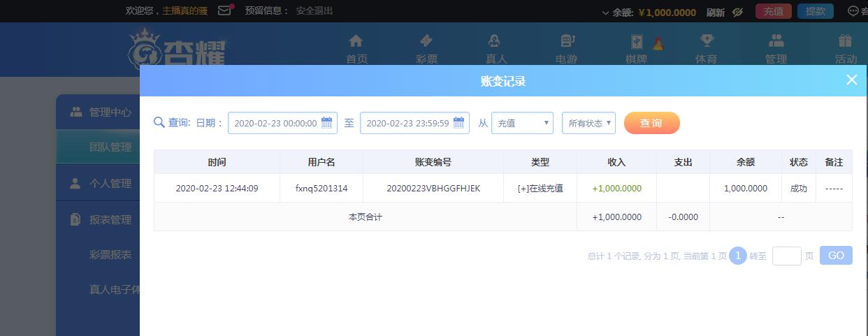Viewport: 868px width, 336px height.
Task: Open the 首页 home icon
Action: pos(356,41)
